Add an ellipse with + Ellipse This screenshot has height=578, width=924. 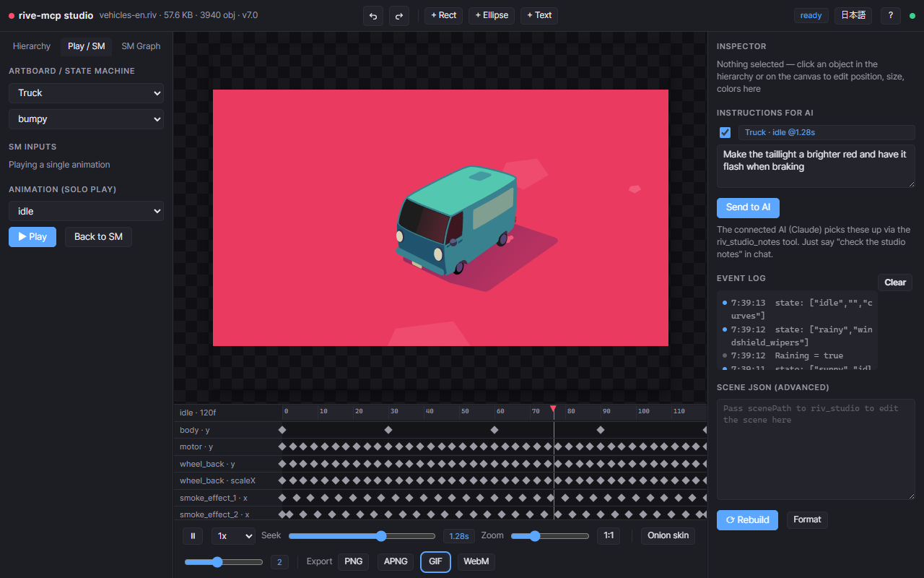tap(492, 15)
